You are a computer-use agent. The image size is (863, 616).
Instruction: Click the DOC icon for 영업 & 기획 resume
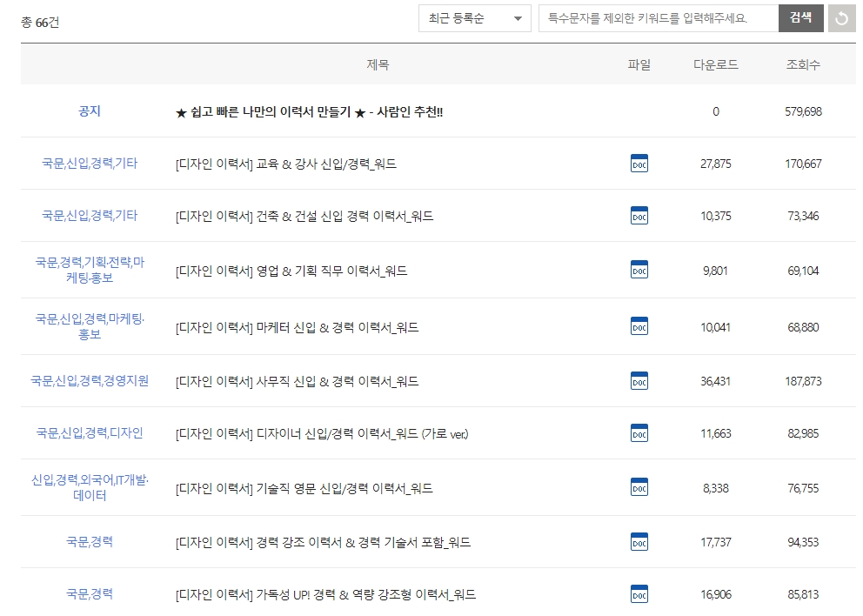coord(639,270)
